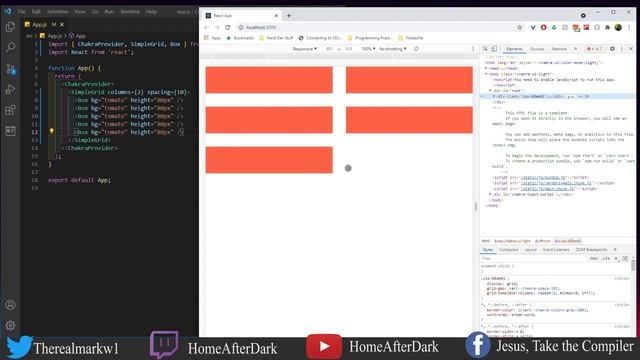This screenshot has width=640, height=360.
Task: Switch to the Computed styles tab
Action: coord(509,249)
